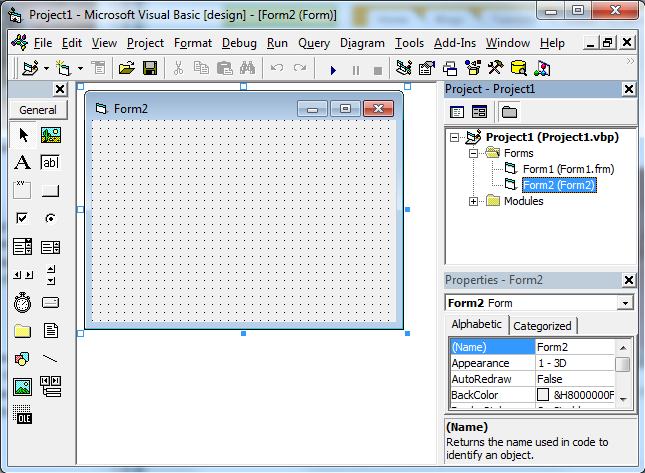
Task: Open the Form2 Form object dropdown
Action: [625, 303]
